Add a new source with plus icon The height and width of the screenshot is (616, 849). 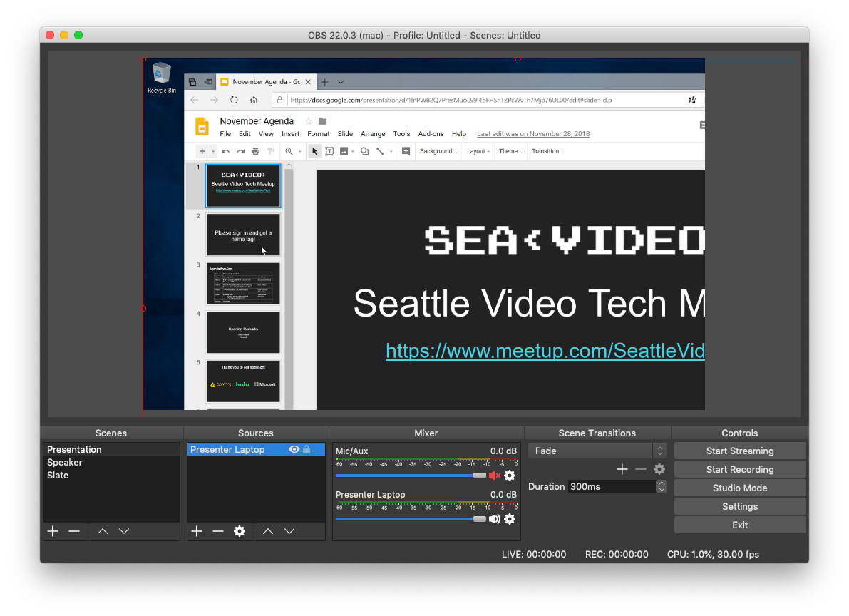pyautogui.click(x=197, y=531)
